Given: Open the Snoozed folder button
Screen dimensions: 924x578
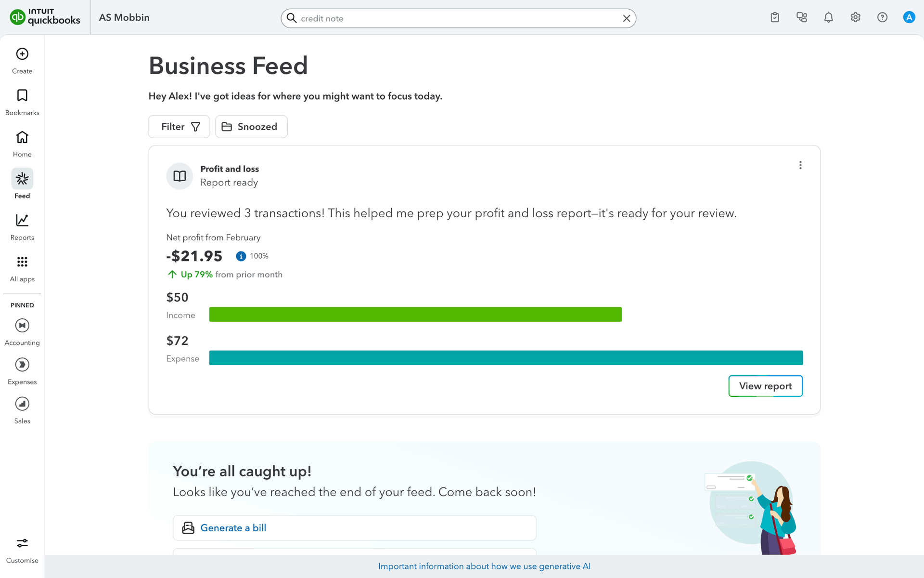Looking at the screenshot, I should tap(251, 127).
